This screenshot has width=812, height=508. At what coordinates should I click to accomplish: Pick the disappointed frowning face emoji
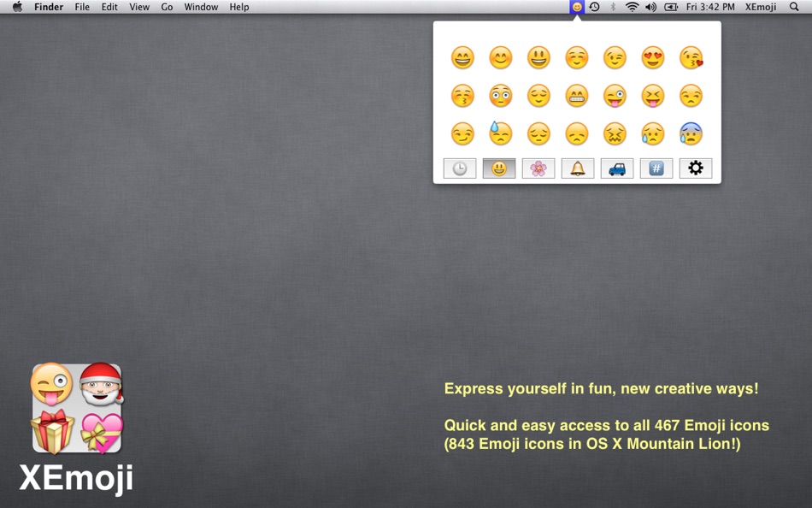[x=577, y=133]
